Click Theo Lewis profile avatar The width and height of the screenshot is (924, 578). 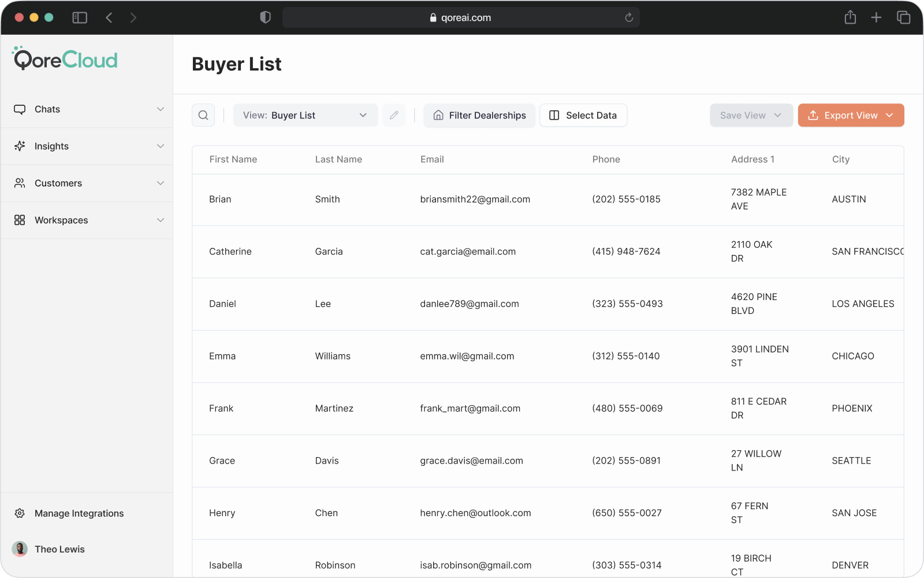[20, 549]
